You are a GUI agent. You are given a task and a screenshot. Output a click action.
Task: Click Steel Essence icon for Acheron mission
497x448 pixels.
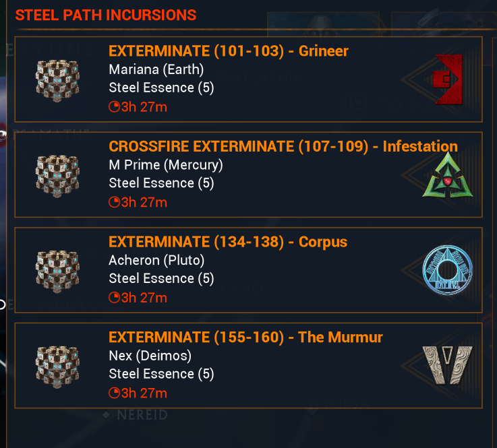point(57,271)
